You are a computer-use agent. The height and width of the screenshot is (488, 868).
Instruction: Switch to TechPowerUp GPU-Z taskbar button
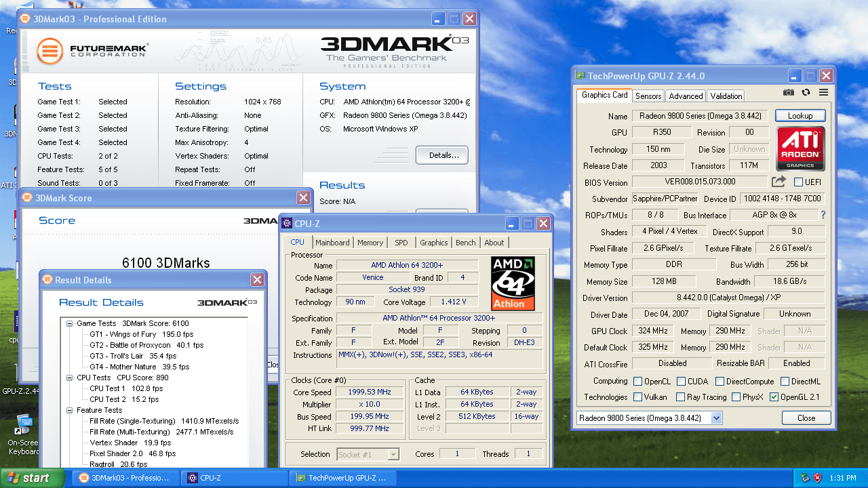tap(343, 478)
